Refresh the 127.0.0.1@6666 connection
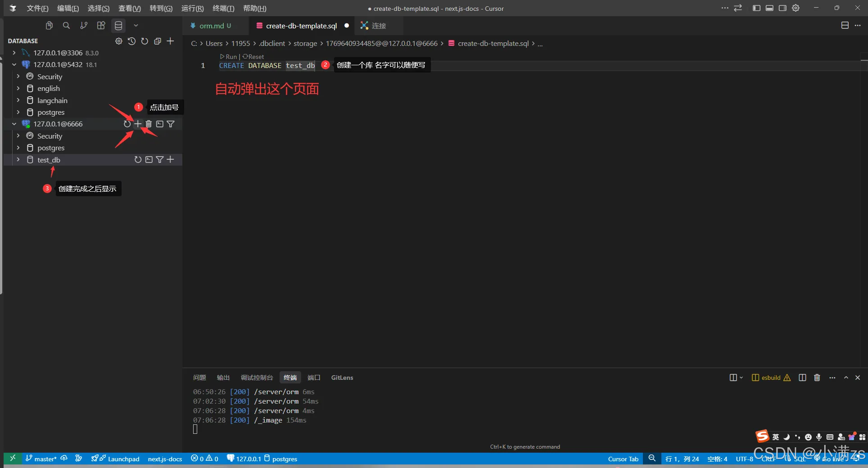868x468 pixels. point(127,124)
